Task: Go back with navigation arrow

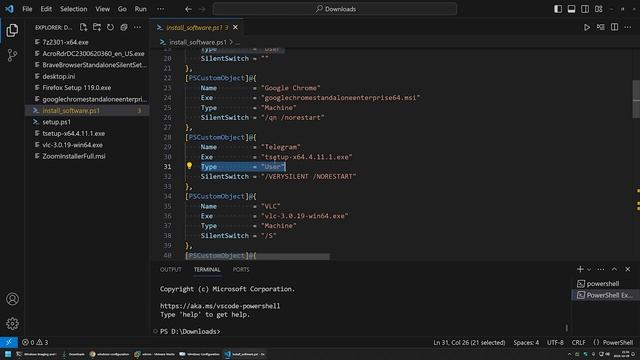Action: pos(188,9)
